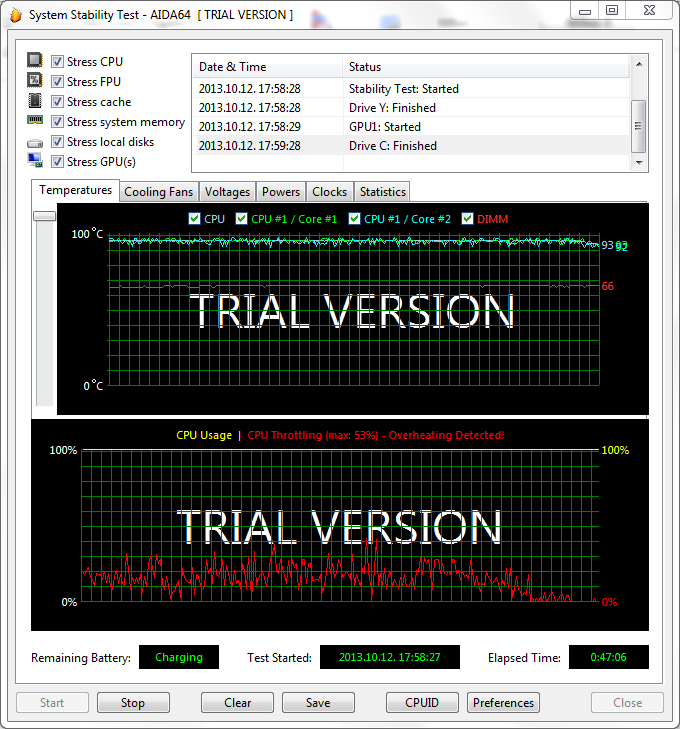Toggle CPU #1 / Core #1 graph checkbox
This screenshot has height=729, width=680.
[x=241, y=219]
